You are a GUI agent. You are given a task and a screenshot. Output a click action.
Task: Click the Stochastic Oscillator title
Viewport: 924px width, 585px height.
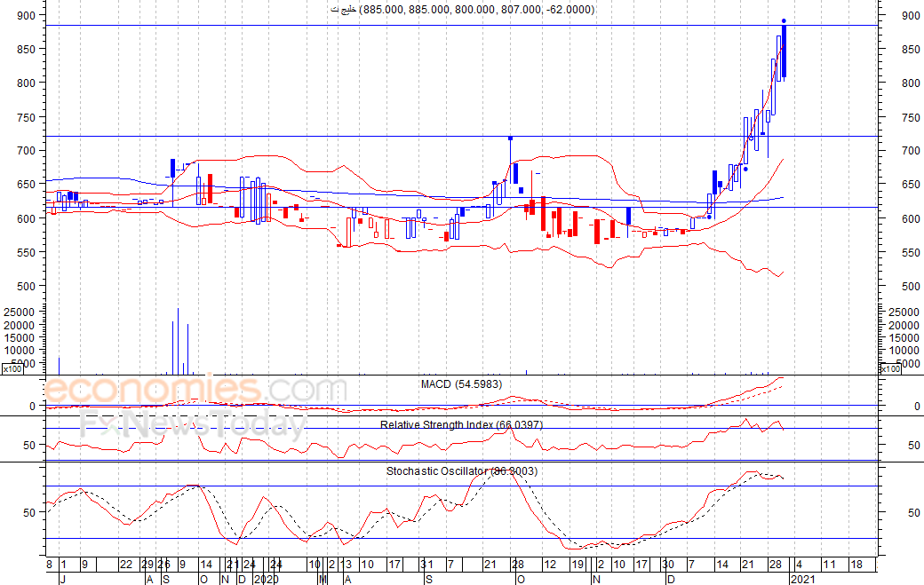(x=461, y=470)
